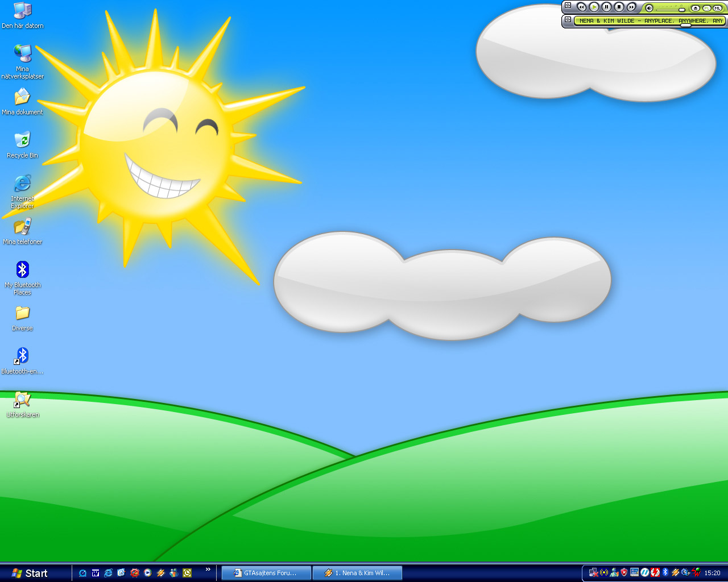
Task: Launch Internet Explorer from the desktop
Action: click(22, 192)
